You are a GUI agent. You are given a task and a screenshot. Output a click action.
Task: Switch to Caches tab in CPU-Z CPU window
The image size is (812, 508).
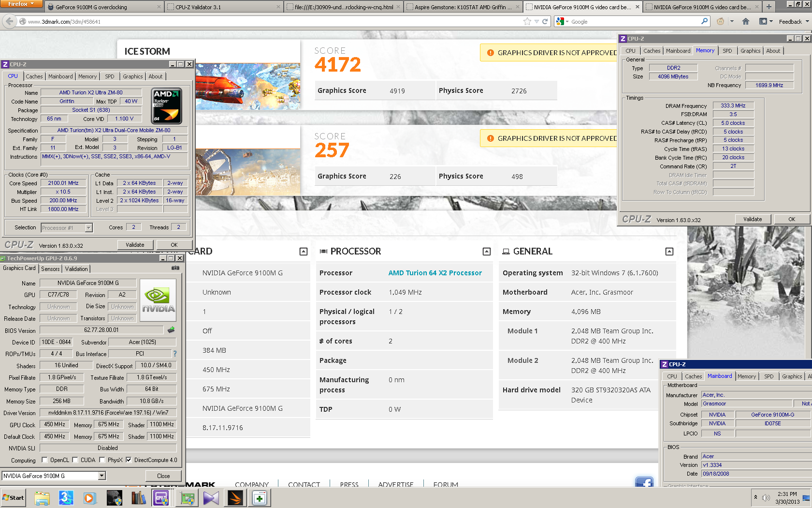point(34,76)
